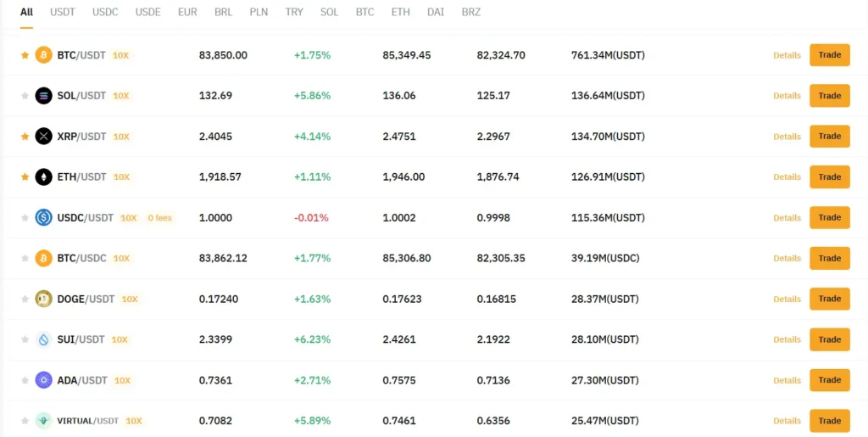Switch to the ETH tab
868x437 pixels.
pos(401,12)
